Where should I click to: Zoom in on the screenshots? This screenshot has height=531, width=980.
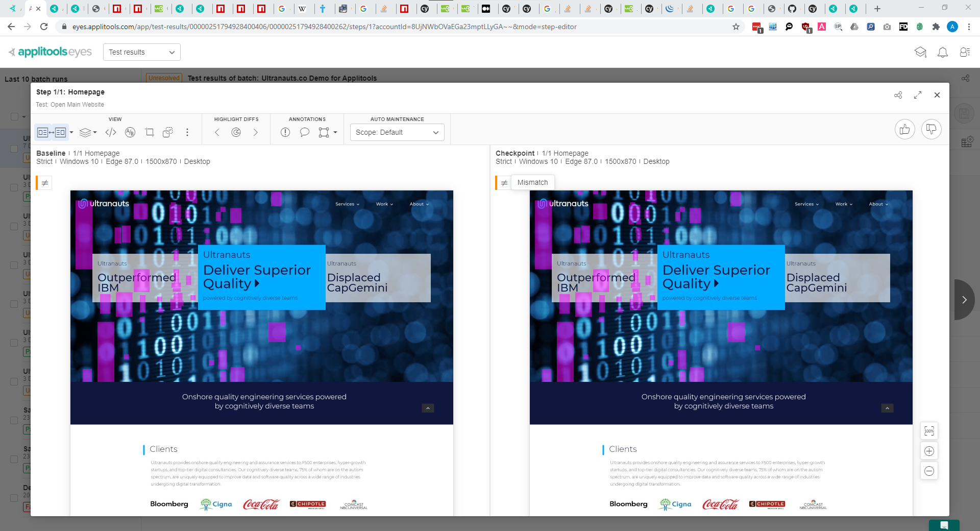click(929, 451)
